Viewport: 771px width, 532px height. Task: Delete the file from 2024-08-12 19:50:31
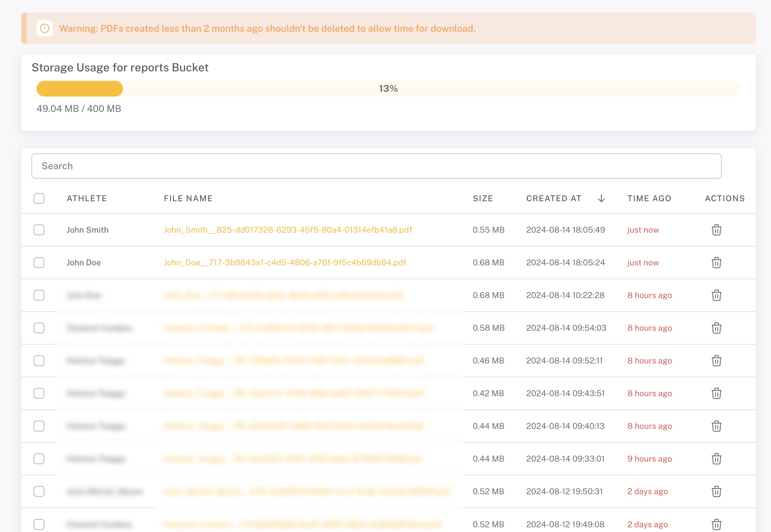coord(716,491)
